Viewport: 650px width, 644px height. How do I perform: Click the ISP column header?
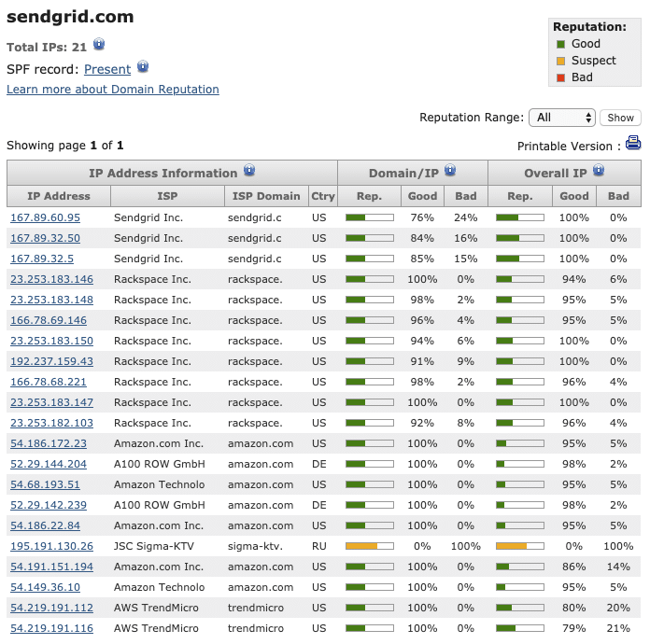(167, 196)
